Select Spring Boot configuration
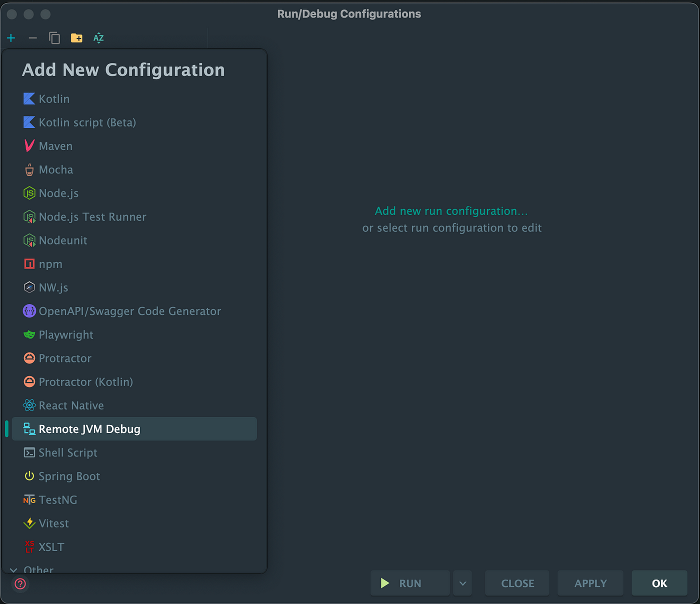 69,476
